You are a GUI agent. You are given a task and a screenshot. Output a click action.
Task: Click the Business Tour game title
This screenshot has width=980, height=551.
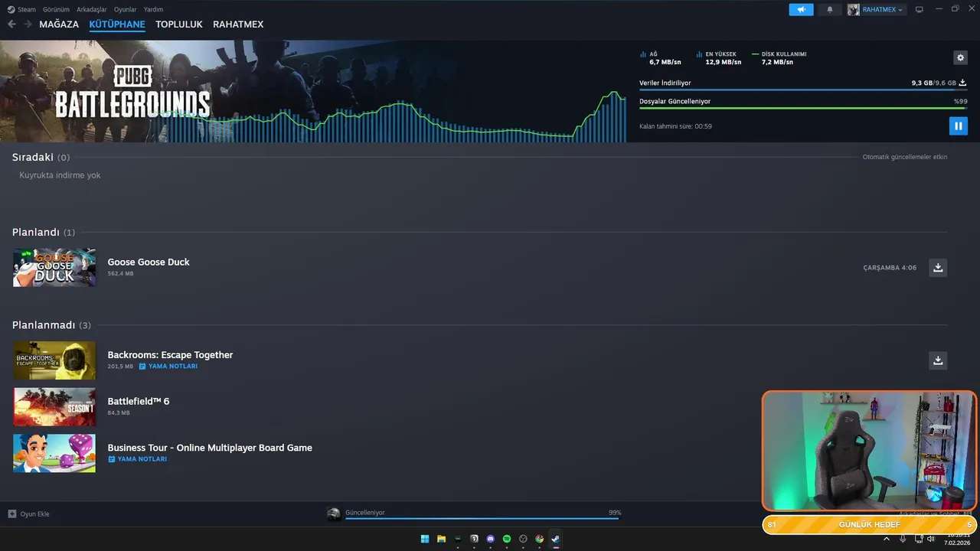(210, 448)
